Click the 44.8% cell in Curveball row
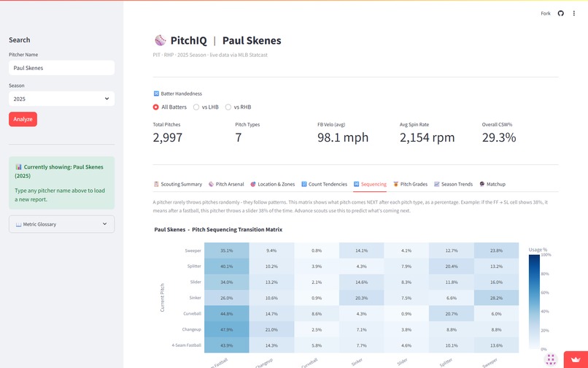588x368 pixels. pyautogui.click(x=226, y=313)
